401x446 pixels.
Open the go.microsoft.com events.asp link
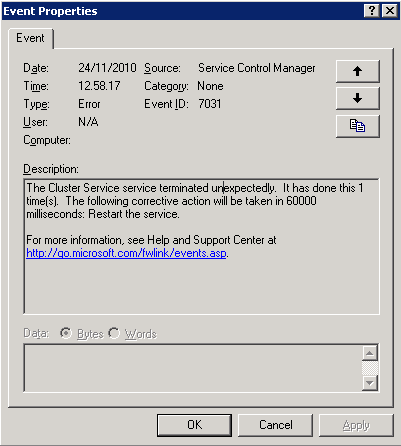(126, 253)
